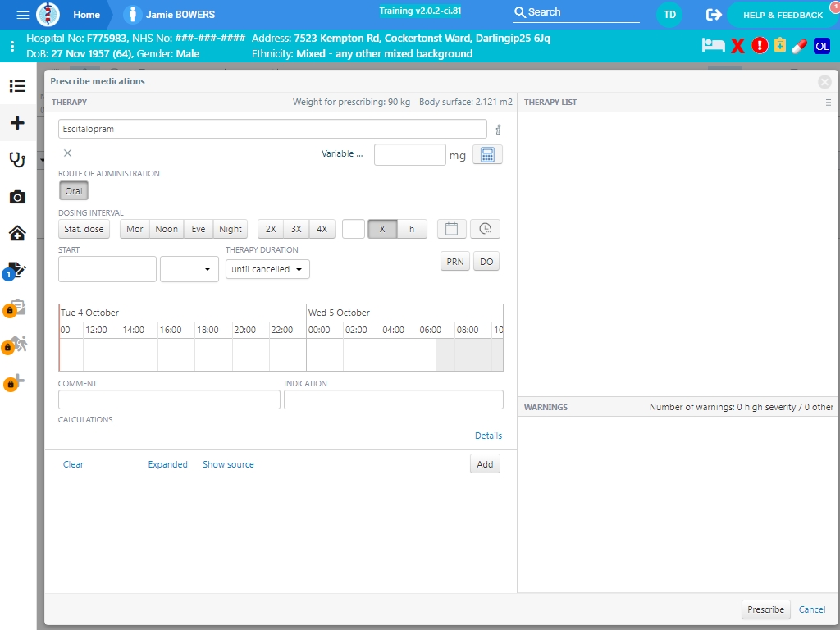Click the logout arrow icon
840x630 pixels.
point(714,15)
